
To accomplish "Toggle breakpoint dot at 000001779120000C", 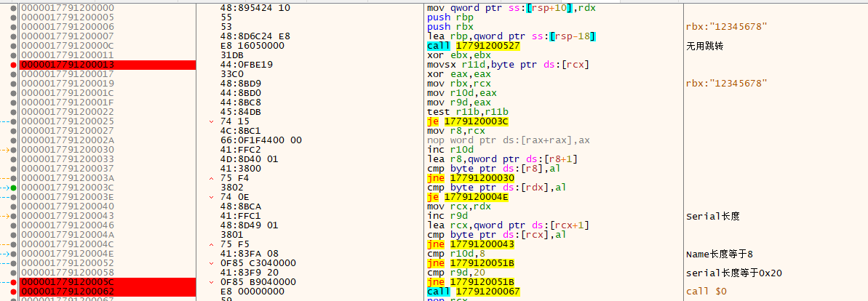I will click(x=14, y=46).
